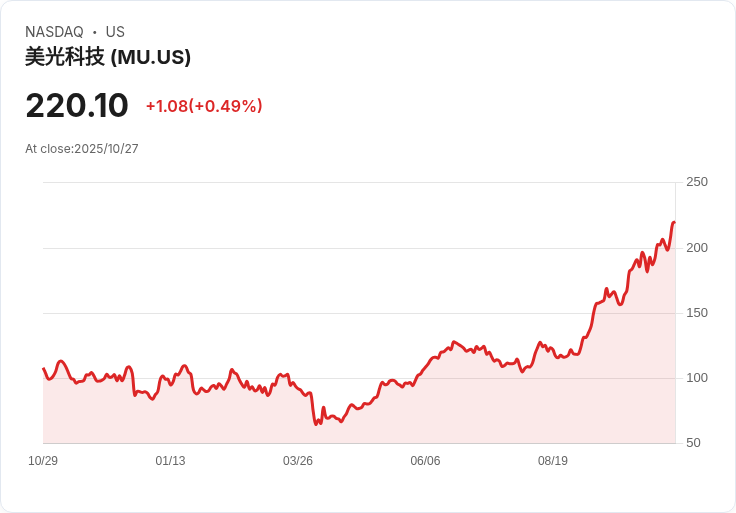Click the 50 price axis label
The height and width of the screenshot is (513, 736).
click(694, 443)
